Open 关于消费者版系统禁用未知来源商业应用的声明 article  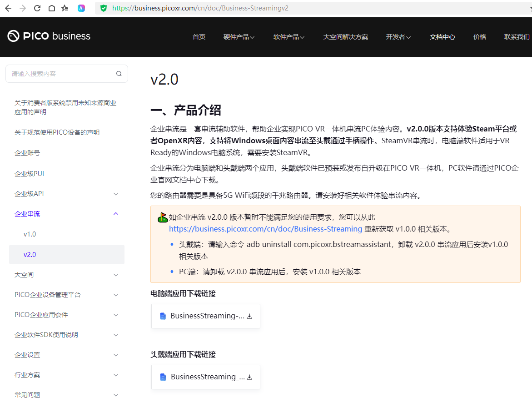click(x=66, y=107)
